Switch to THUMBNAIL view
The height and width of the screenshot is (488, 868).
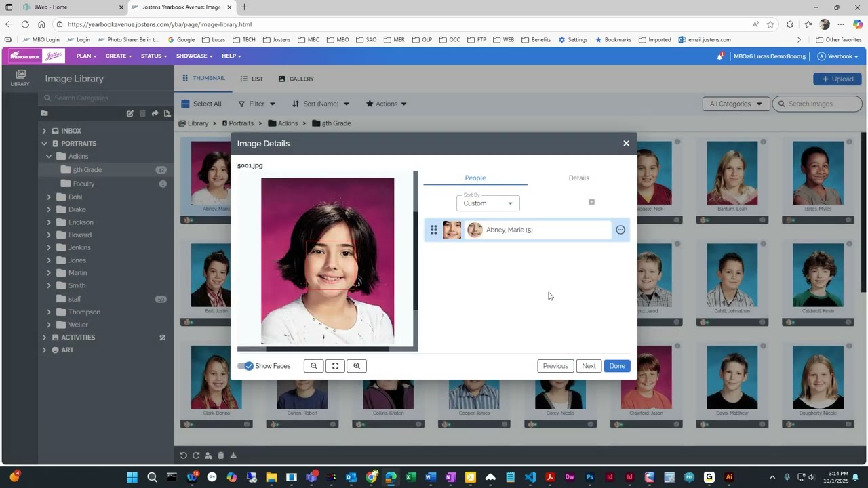click(x=203, y=79)
